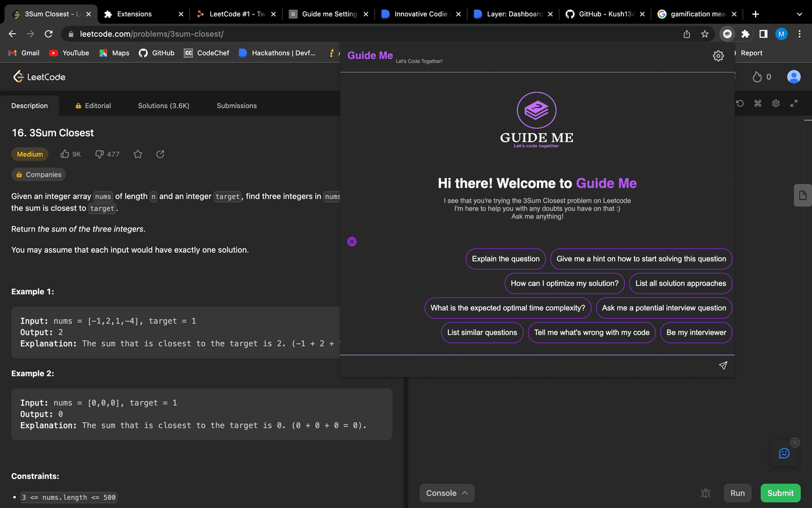Screen dimensions: 812x508
Task: Open LeetCode profile avatar
Action: point(793,77)
